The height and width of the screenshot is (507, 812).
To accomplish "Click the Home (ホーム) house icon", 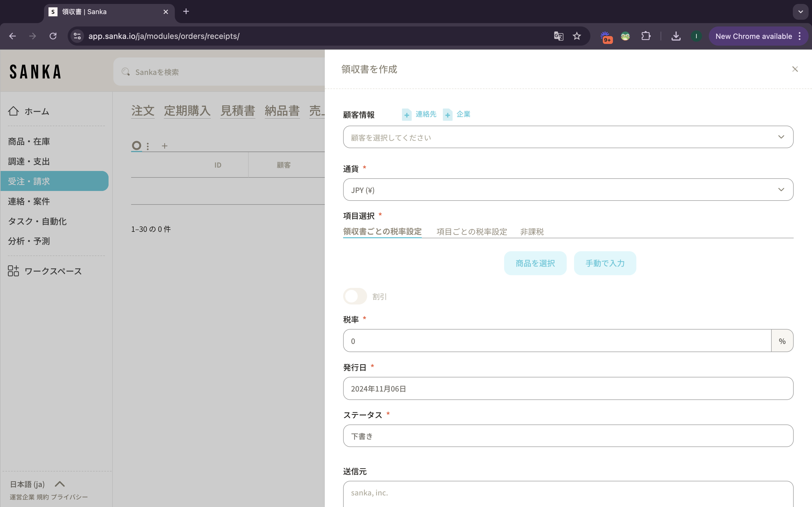I will point(14,111).
